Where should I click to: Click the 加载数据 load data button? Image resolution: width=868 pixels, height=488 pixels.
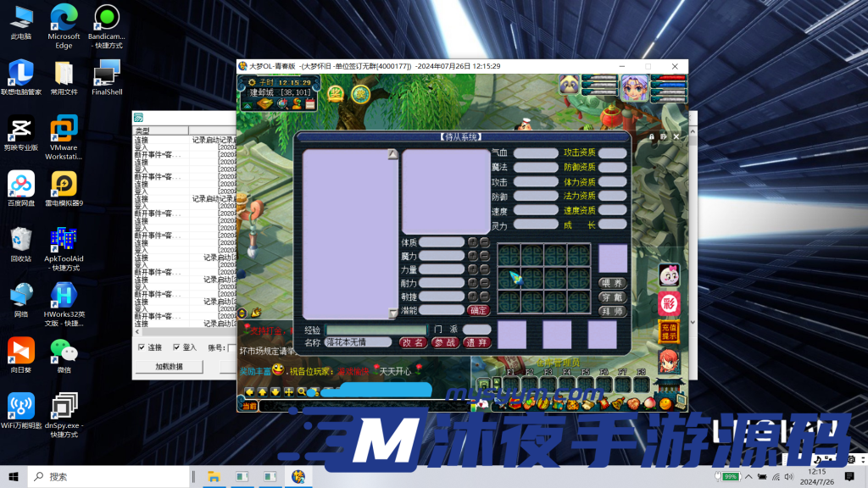click(x=168, y=366)
